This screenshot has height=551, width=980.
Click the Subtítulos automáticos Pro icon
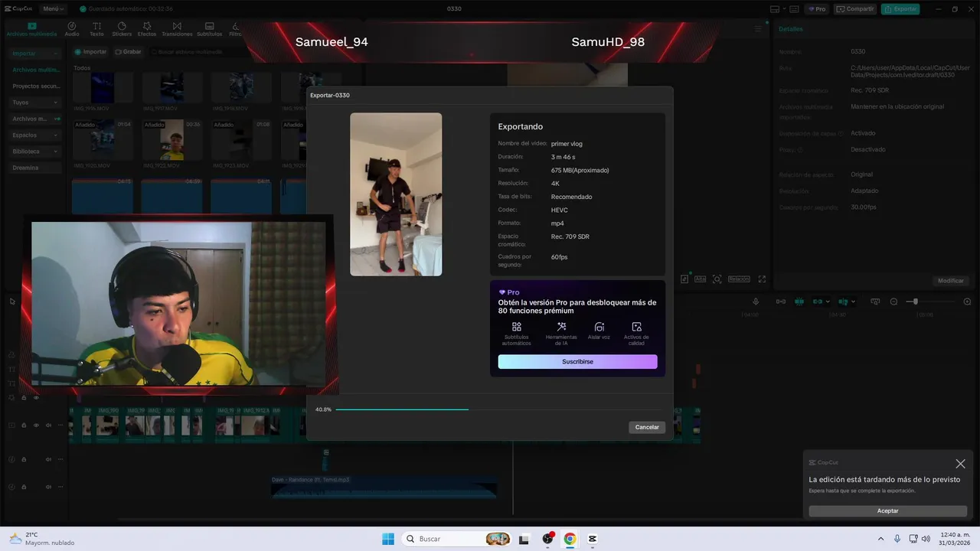(516, 327)
